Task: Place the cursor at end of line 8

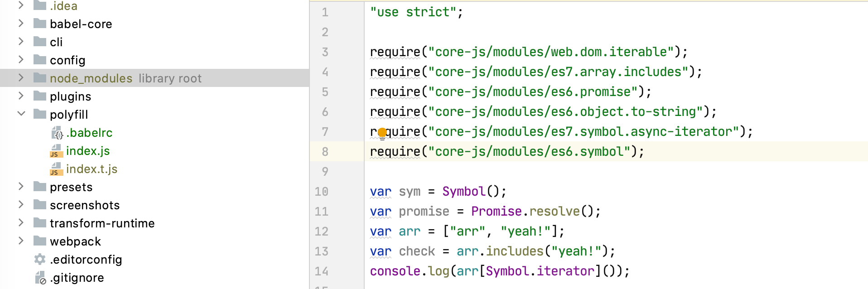Action: [645, 152]
